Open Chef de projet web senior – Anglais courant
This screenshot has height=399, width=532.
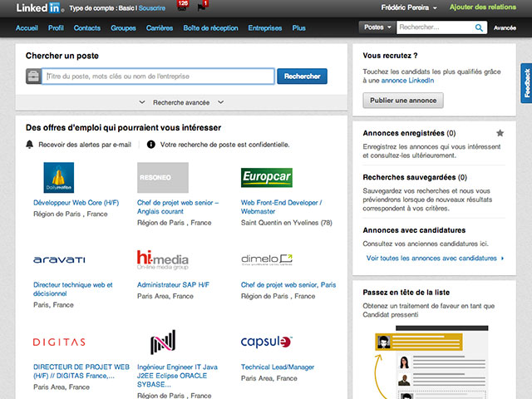point(178,207)
